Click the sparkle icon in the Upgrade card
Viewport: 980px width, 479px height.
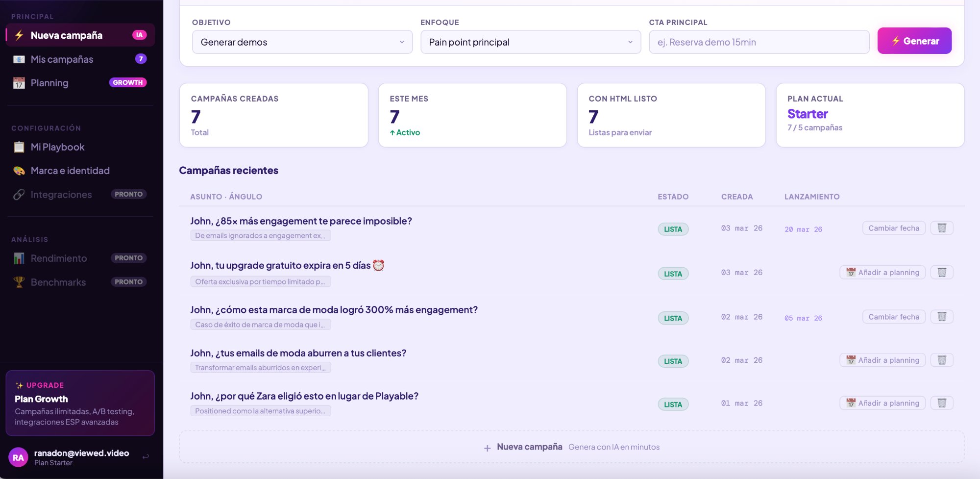[19, 385]
